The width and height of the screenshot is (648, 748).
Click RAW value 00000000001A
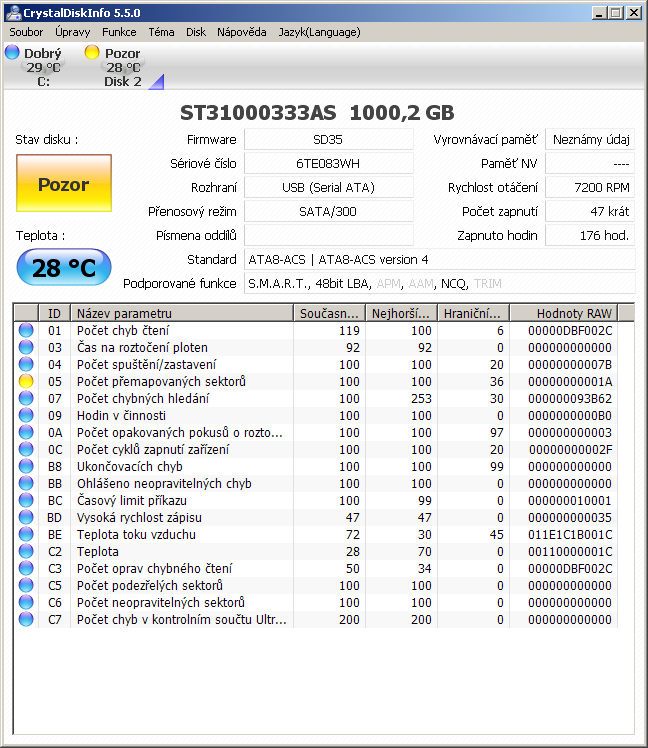coord(570,381)
